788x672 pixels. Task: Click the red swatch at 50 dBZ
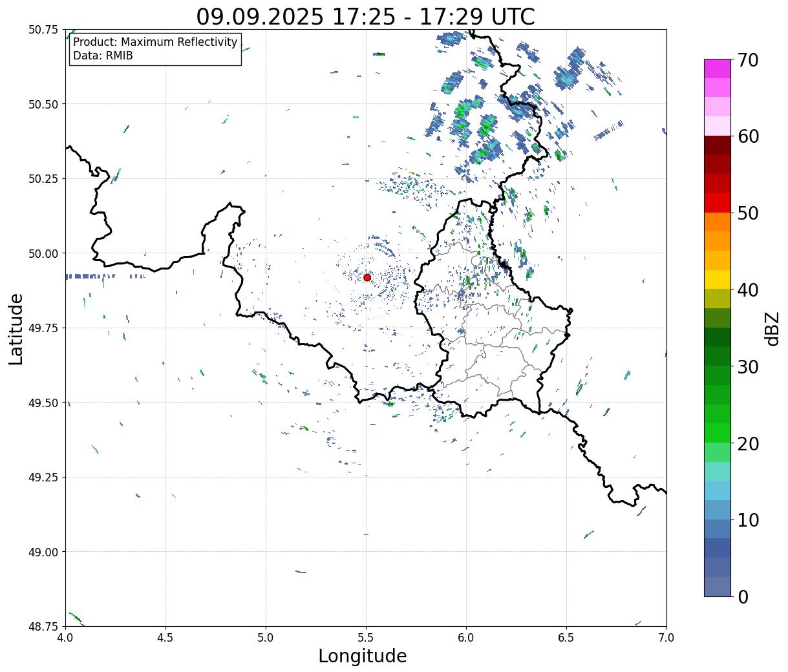click(718, 203)
